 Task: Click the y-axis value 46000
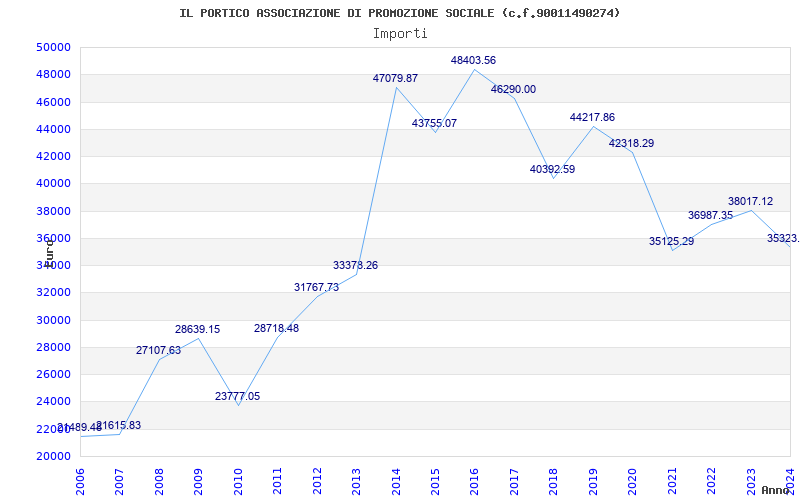coord(53,102)
